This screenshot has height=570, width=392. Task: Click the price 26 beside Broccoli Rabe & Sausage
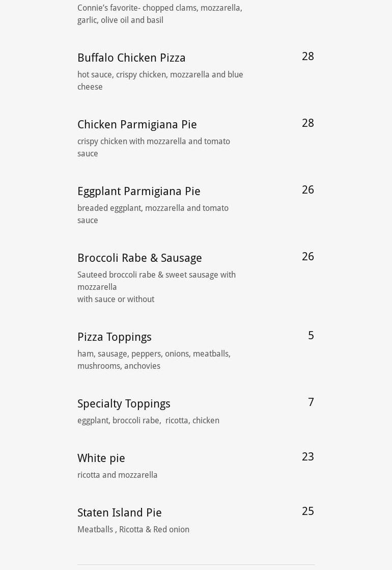tap(307, 257)
